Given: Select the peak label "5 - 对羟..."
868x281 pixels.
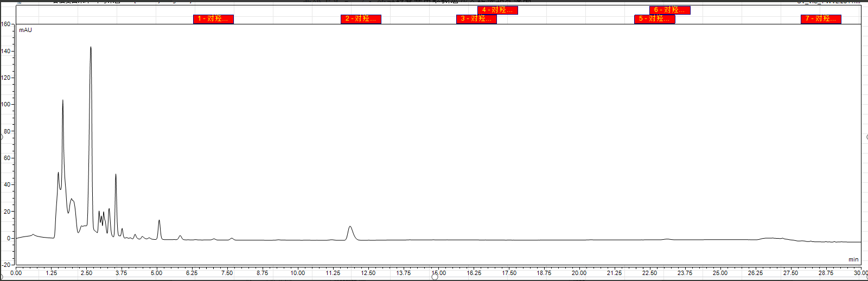Looking at the screenshot, I should pos(654,19).
